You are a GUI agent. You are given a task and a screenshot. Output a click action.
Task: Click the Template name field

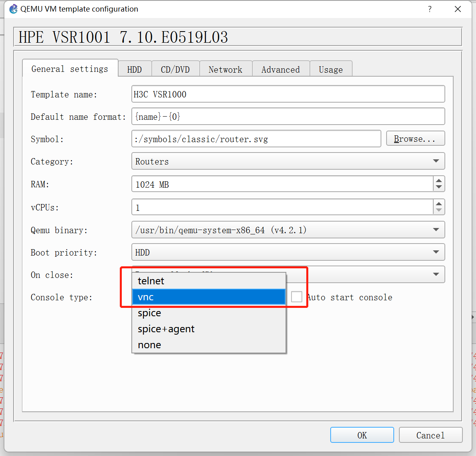click(x=288, y=94)
